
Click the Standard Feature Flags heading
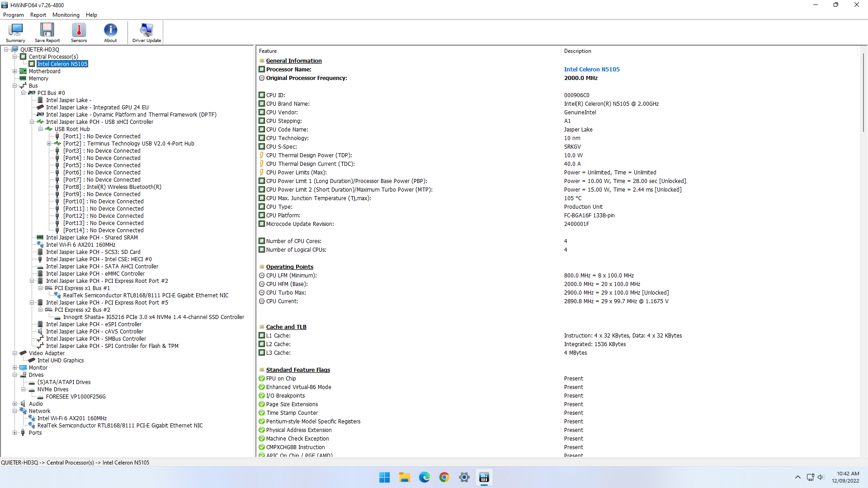298,370
